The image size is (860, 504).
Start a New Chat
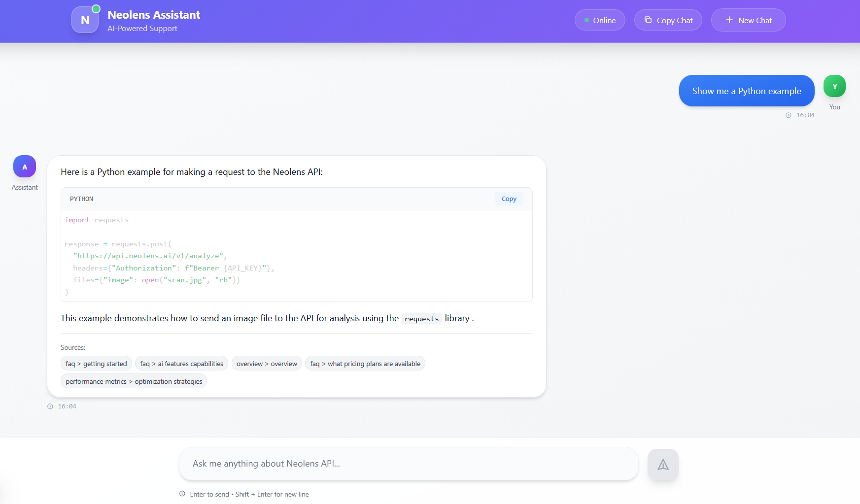tap(748, 20)
